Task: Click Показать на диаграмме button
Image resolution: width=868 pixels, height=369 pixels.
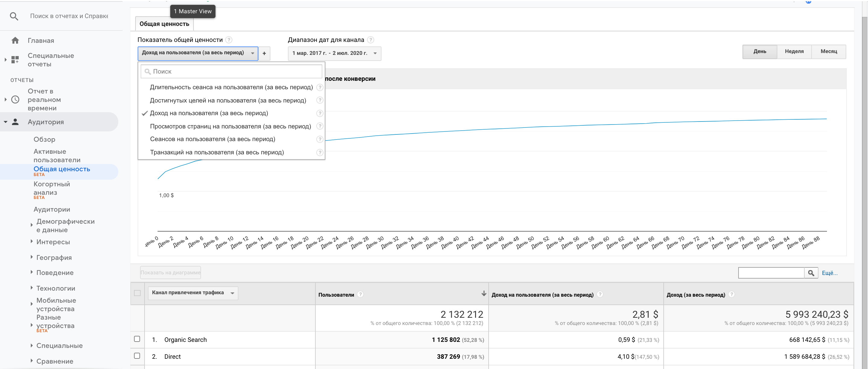Action: point(171,272)
